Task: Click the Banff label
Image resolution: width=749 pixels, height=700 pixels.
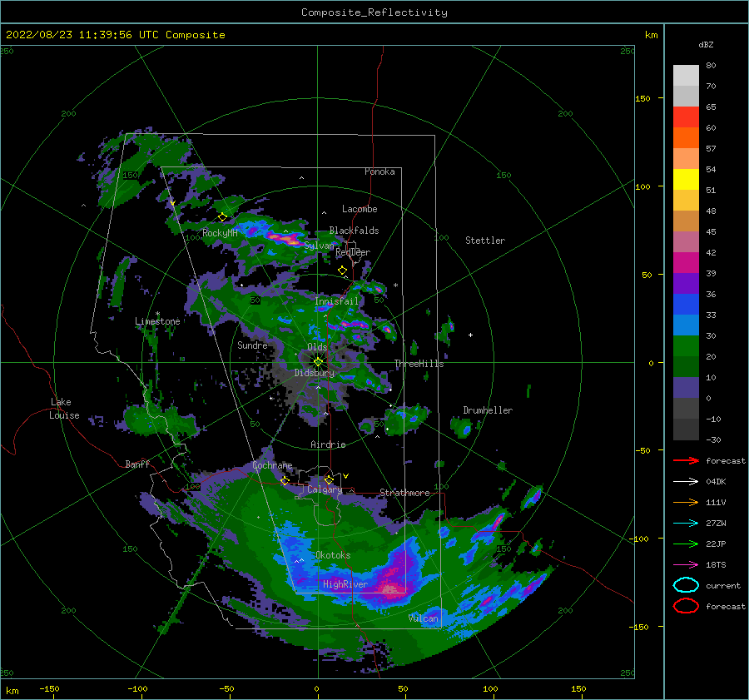Action: click(137, 464)
